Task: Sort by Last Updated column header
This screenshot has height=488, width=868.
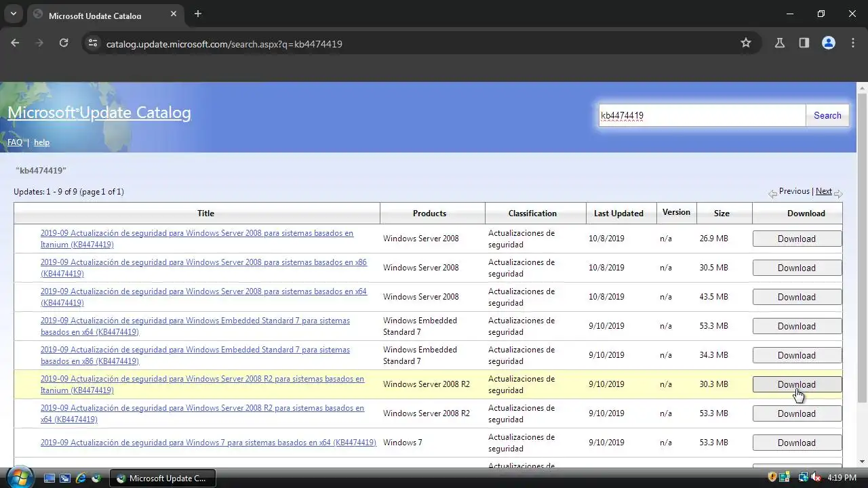Action: tap(618, 213)
